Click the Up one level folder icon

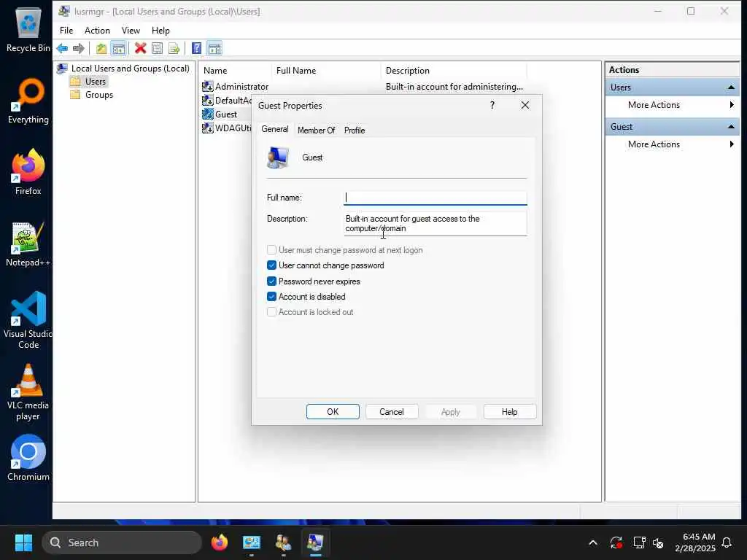click(x=101, y=48)
